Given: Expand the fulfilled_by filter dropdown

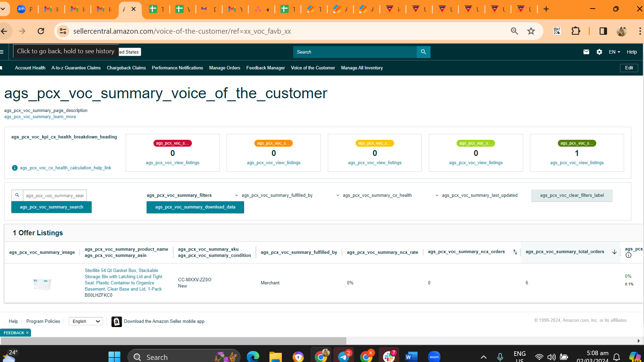Looking at the screenshot, I should coord(274,195).
